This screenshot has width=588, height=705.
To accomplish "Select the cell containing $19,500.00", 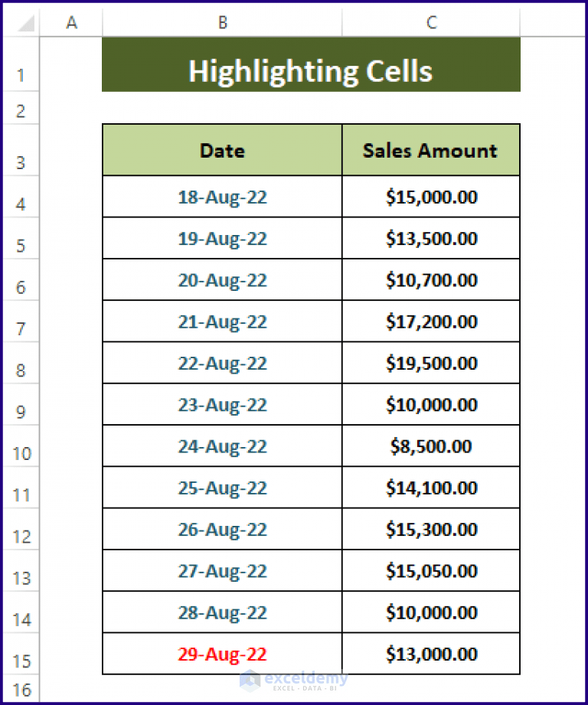I will (x=430, y=363).
